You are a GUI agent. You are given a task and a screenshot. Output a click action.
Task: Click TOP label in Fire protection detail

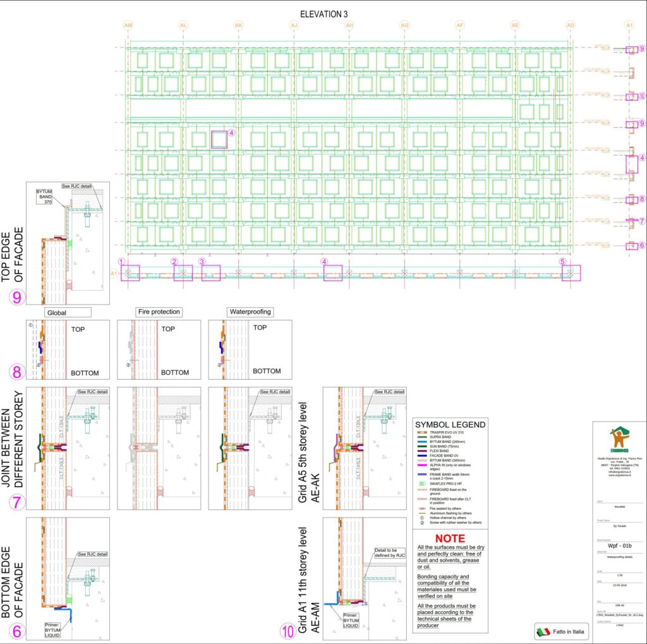pos(168,329)
